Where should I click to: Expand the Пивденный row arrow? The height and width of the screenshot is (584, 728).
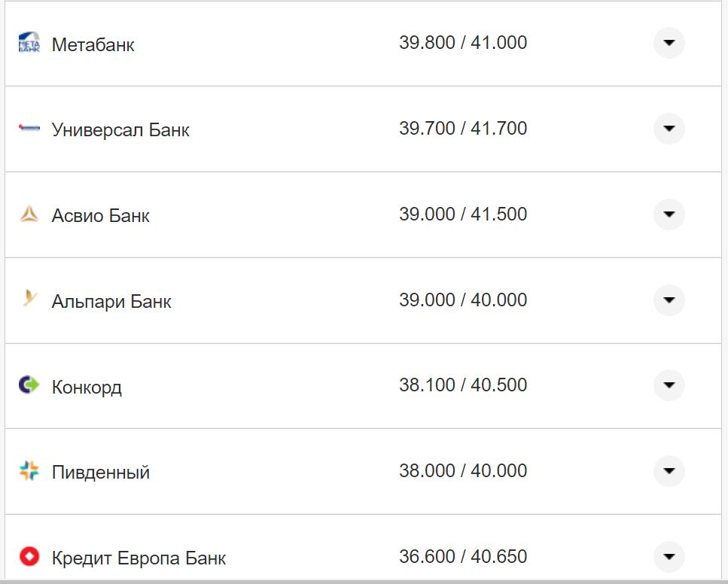click(669, 471)
